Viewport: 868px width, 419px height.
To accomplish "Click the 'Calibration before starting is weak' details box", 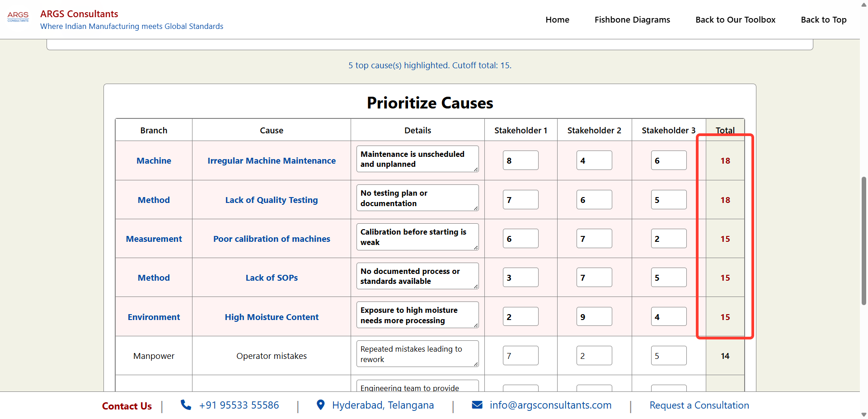I will click(418, 237).
